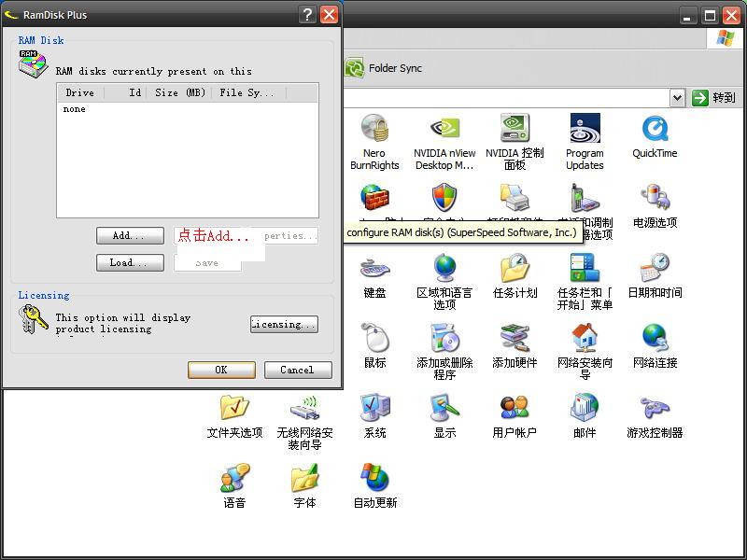747x560 pixels.
Task: Sort by the Id column header
Action: (125, 92)
